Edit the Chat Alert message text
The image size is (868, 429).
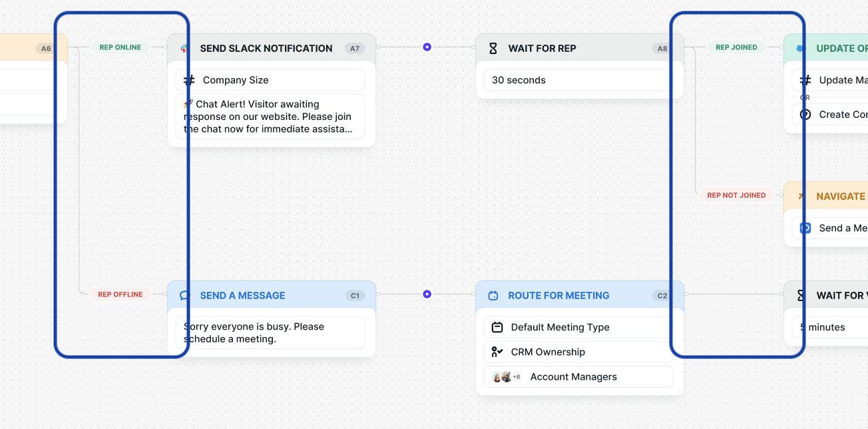(270, 117)
